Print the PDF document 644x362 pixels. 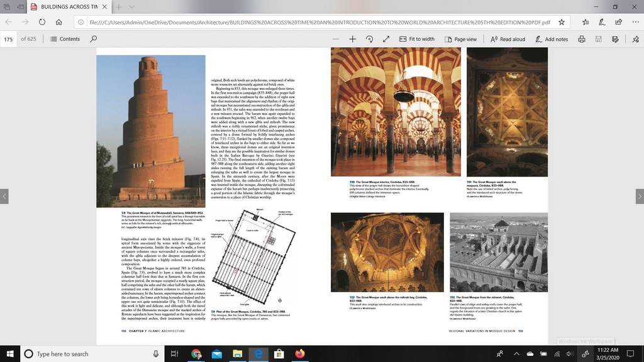pos(582,39)
